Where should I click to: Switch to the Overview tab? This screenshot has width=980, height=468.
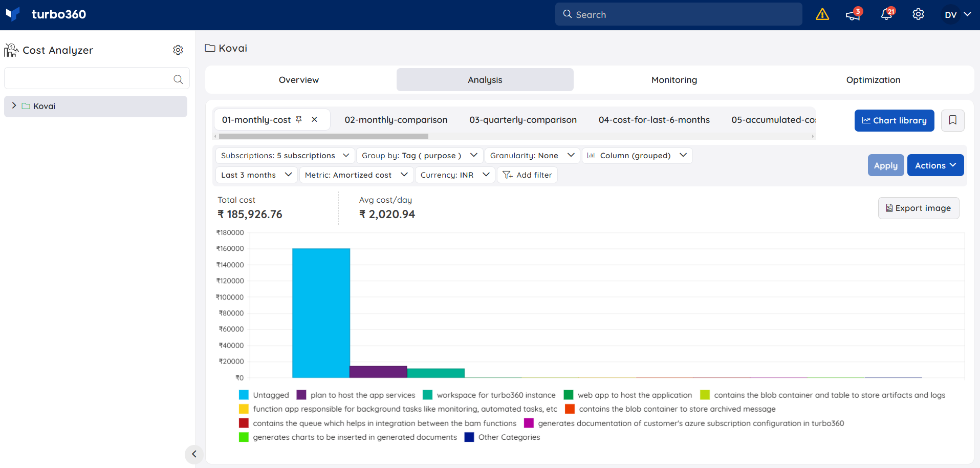299,80
